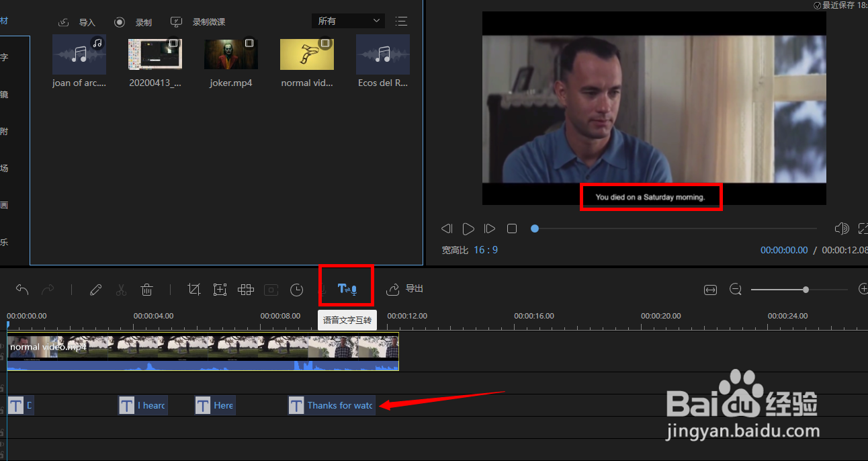Viewport: 868px width, 461px height.
Task: Click the stop button in preview
Action: pos(512,229)
